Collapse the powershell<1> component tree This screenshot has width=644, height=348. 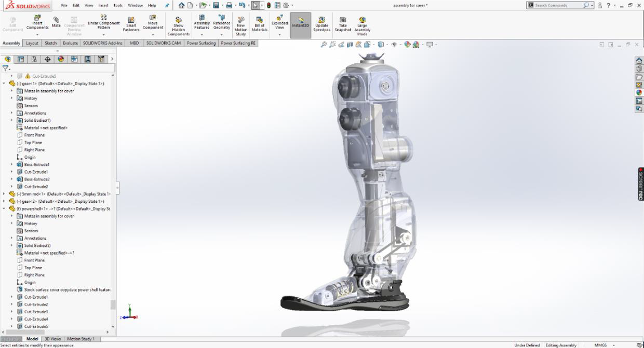[4, 208]
